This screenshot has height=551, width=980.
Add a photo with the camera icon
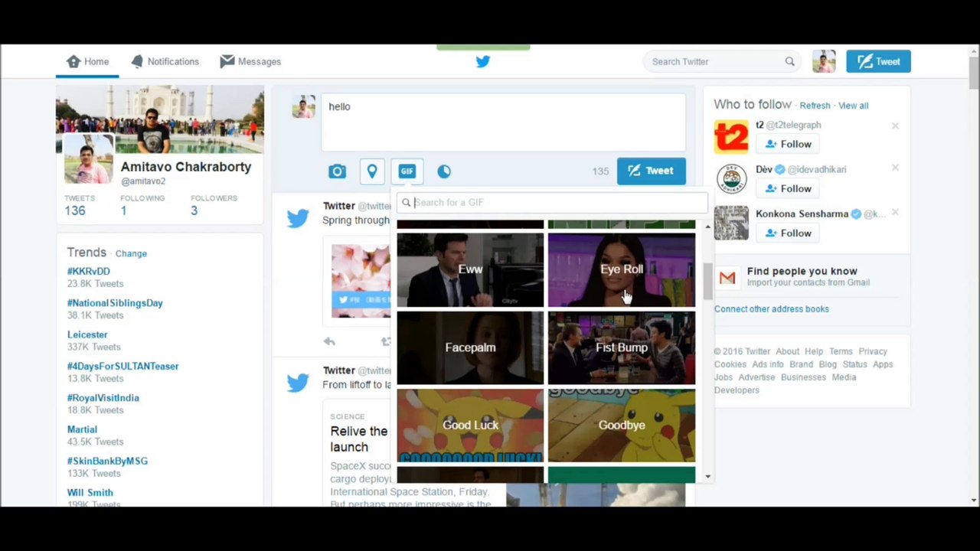[x=337, y=171]
